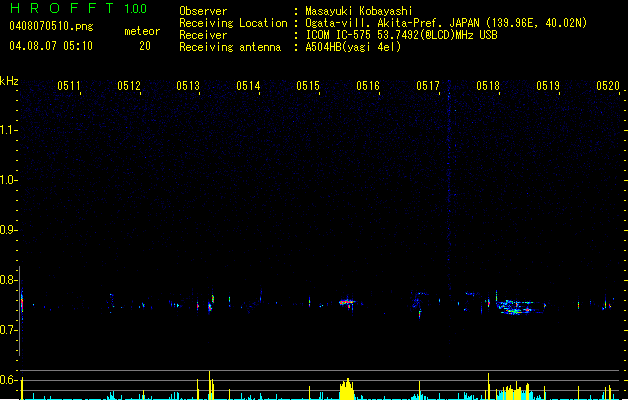Click the 0517 time marker
This screenshot has width=629, height=400.
[428, 86]
